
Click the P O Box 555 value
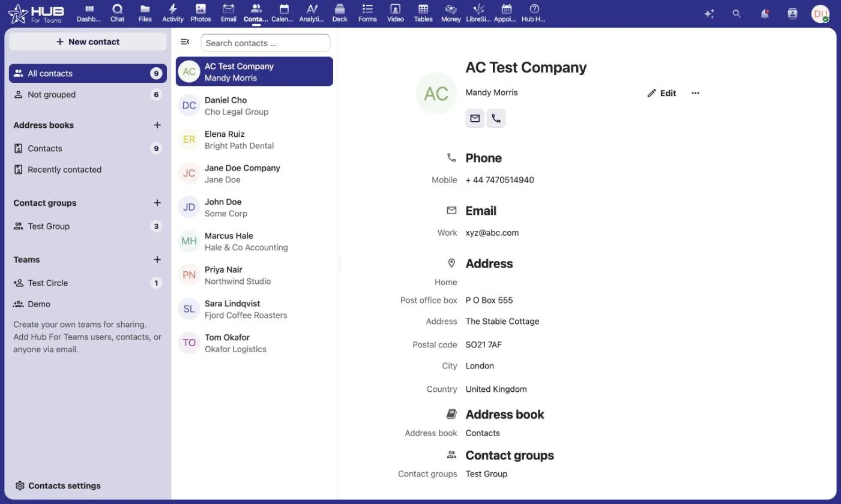pyautogui.click(x=489, y=300)
